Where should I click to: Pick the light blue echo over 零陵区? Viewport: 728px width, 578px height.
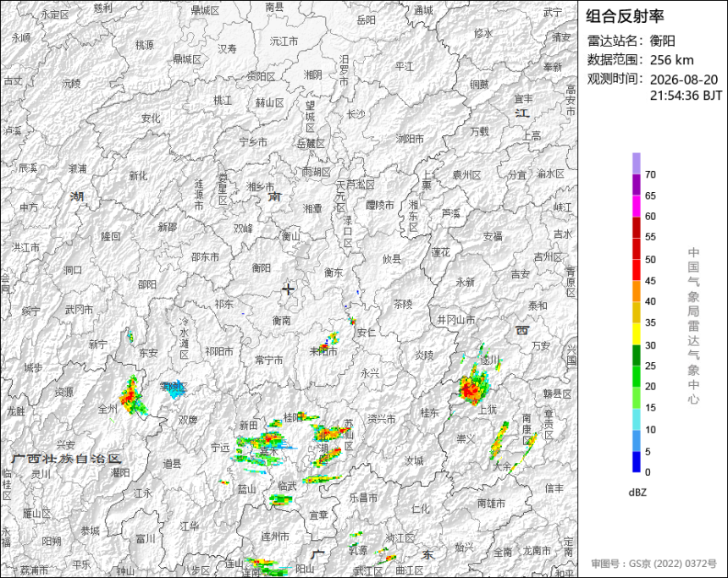174,389
